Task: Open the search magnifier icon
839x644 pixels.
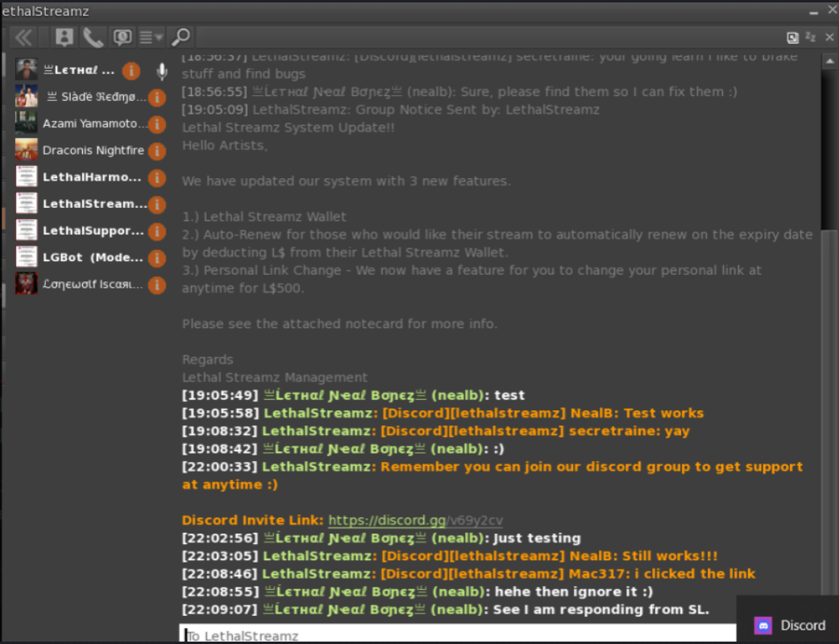Action: point(181,37)
